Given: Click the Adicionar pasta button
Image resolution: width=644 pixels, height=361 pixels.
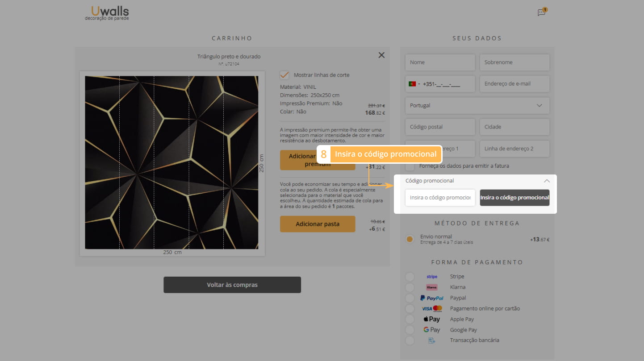Looking at the screenshot, I should (318, 224).
